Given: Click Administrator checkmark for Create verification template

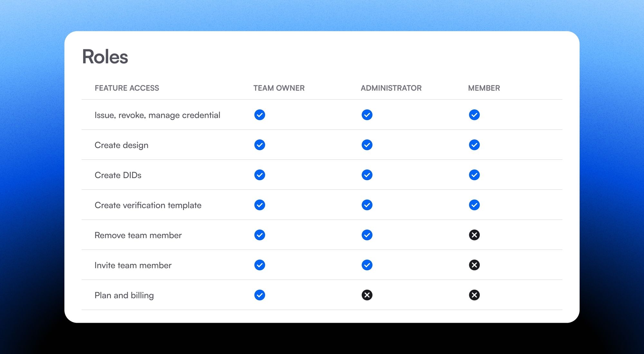Looking at the screenshot, I should [x=367, y=205].
